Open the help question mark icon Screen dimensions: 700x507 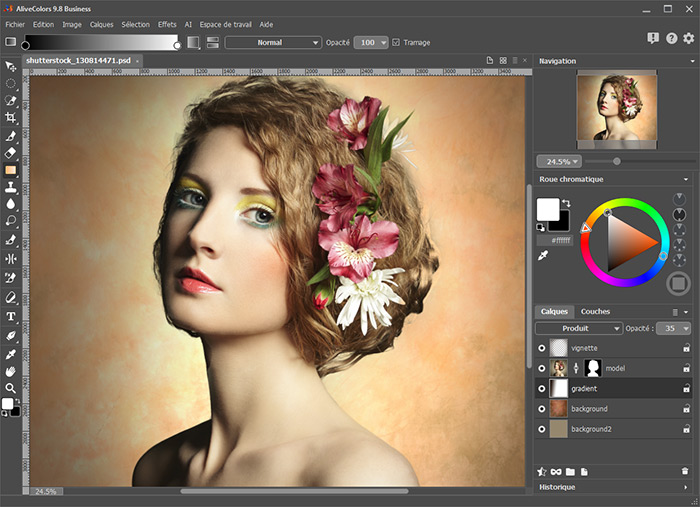pyautogui.click(x=671, y=38)
